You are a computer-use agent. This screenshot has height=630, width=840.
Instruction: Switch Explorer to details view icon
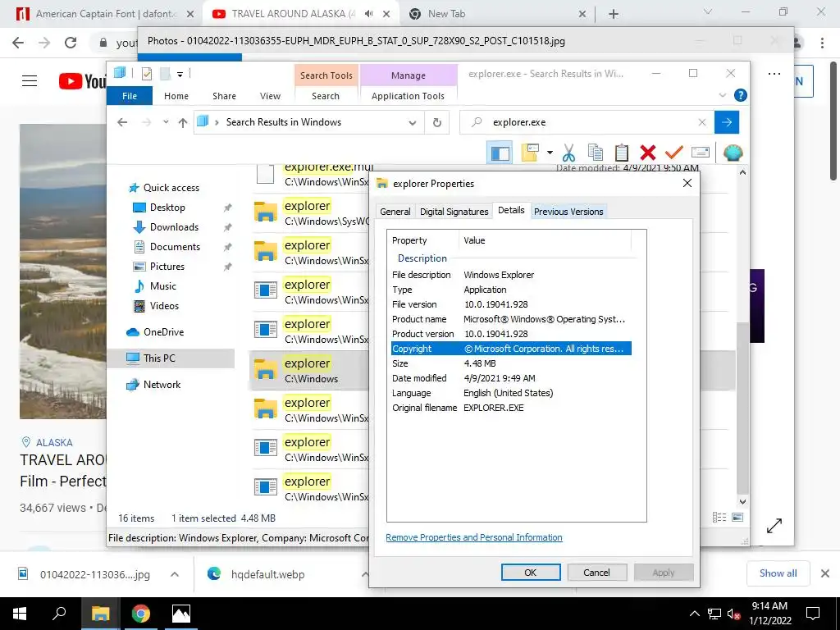(x=719, y=517)
